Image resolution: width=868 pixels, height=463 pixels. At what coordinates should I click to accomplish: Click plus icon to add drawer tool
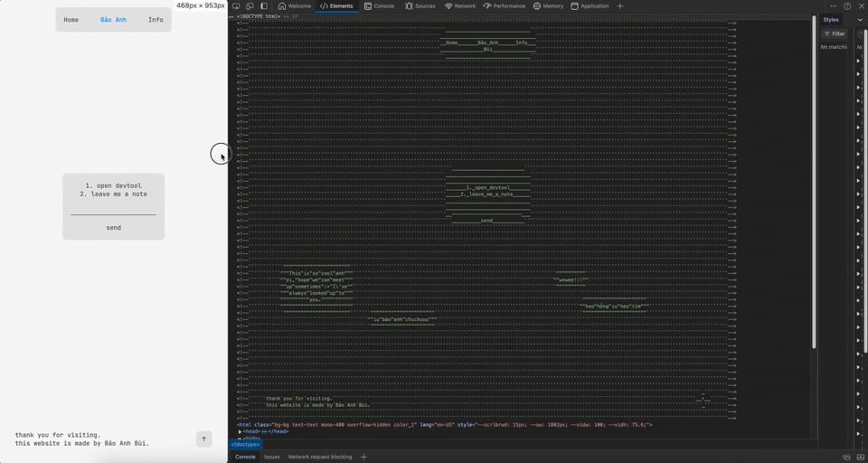click(x=363, y=457)
